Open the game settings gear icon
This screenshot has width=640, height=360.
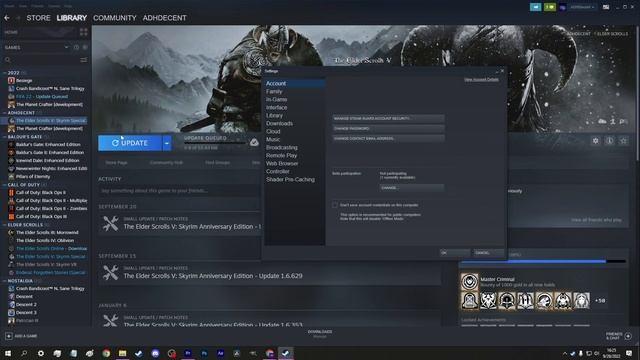click(x=596, y=141)
